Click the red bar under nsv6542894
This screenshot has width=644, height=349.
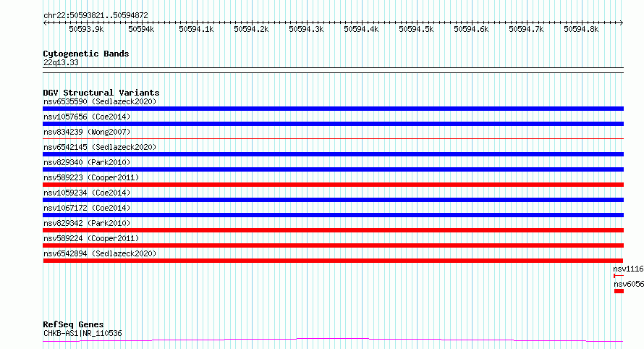[x=333, y=261]
